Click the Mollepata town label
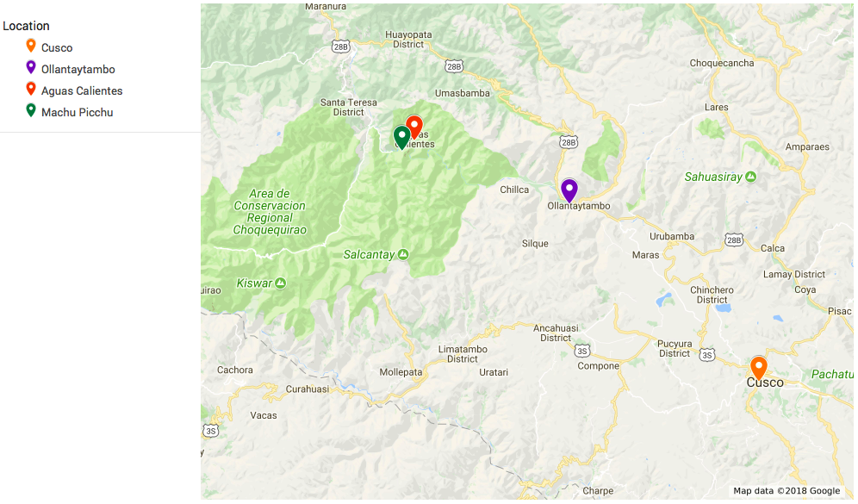Screen dimensions: 858x504 (x=401, y=372)
